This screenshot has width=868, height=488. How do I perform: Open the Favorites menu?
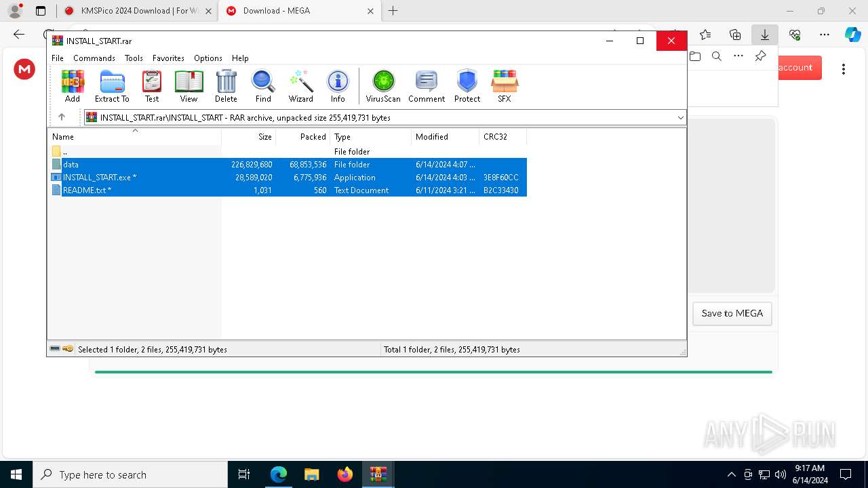point(168,58)
